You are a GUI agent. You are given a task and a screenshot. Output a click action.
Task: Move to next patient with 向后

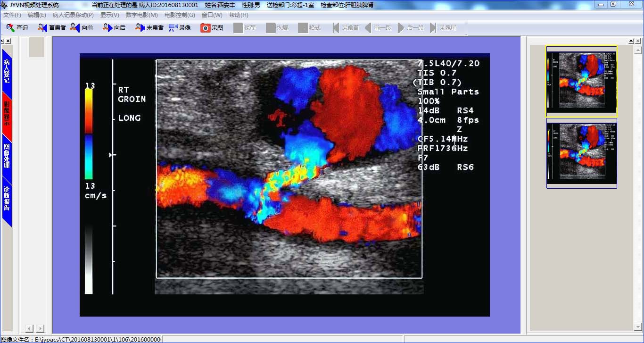[x=114, y=28]
